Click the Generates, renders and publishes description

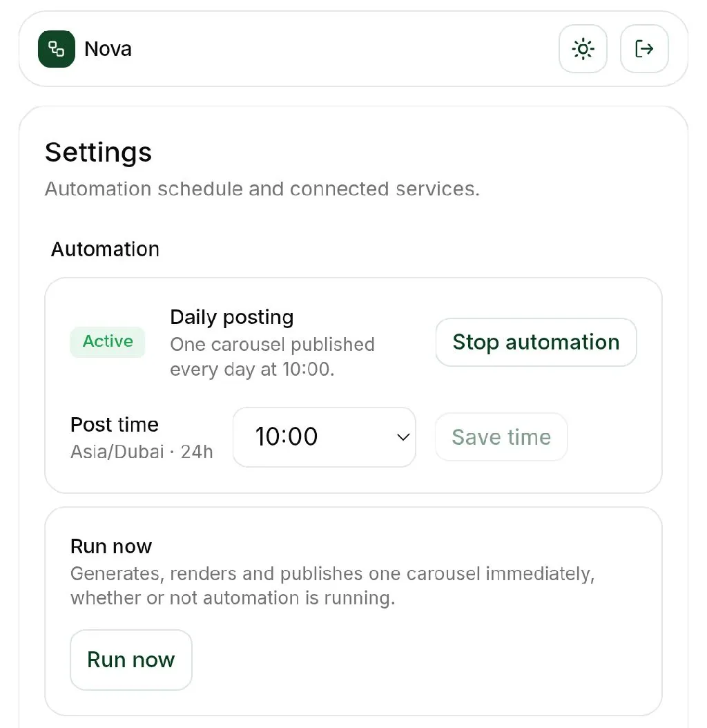pyautogui.click(x=332, y=586)
